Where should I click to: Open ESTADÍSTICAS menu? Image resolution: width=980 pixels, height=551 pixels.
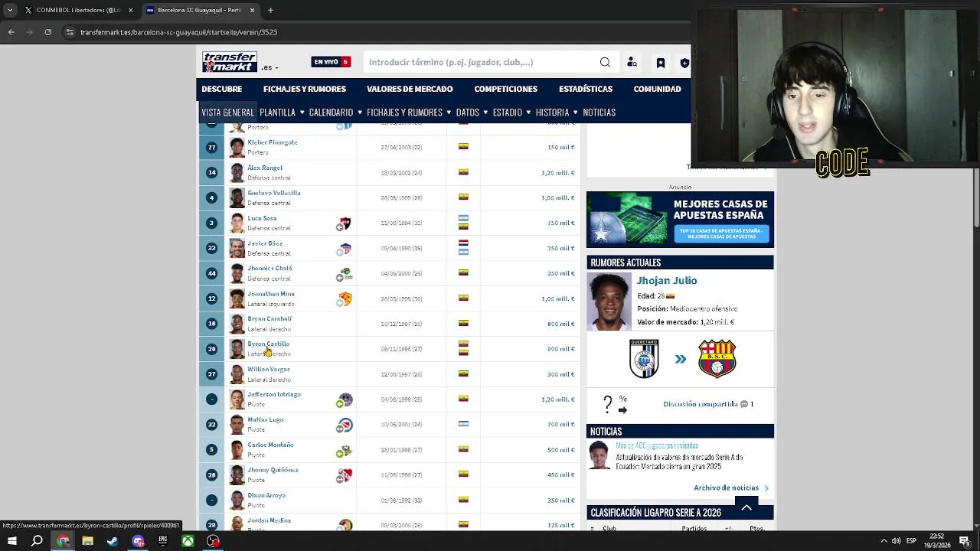pyautogui.click(x=586, y=89)
